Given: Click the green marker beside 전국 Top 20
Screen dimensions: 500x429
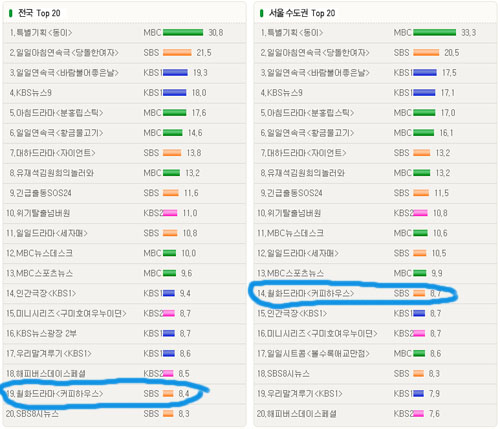Looking at the screenshot, I should pyautogui.click(x=11, y=13).
